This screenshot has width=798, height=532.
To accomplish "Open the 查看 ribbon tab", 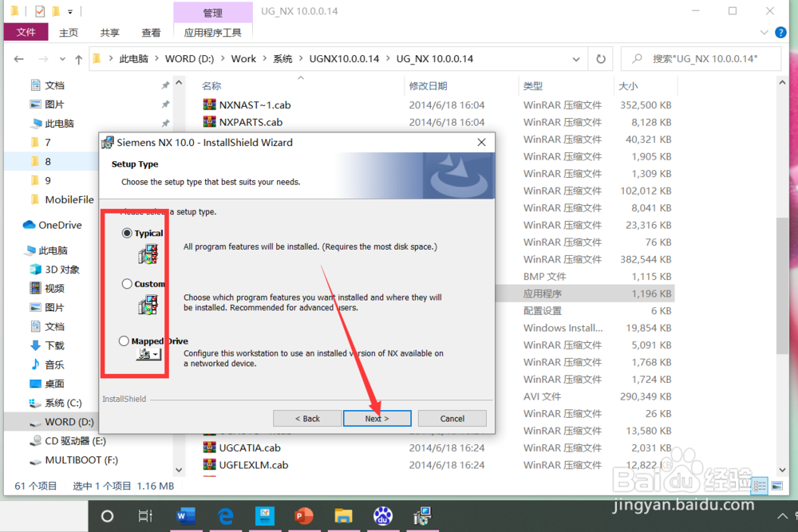I will point(151,33).
